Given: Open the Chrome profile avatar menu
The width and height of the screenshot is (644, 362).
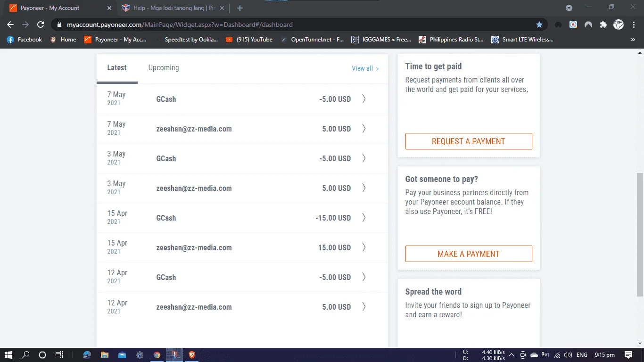Looking at the screenshot, I should pos(618,25).
